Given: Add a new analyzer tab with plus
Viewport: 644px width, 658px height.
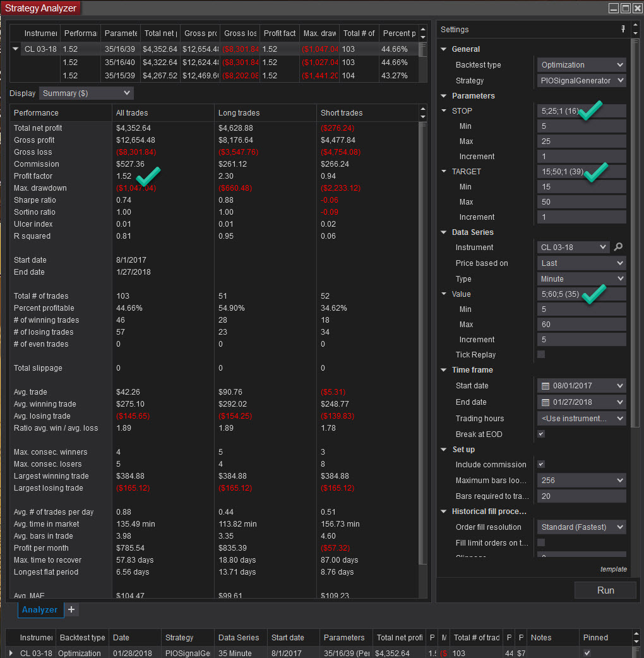Looking at the screenshot, I should coord(71,609).
